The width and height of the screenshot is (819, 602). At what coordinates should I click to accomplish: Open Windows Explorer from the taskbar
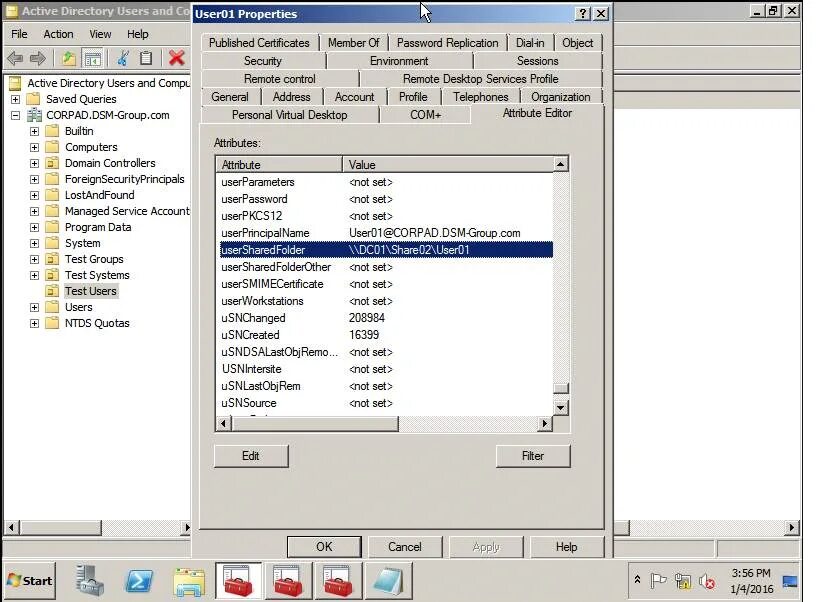click(x=189, y=582)
